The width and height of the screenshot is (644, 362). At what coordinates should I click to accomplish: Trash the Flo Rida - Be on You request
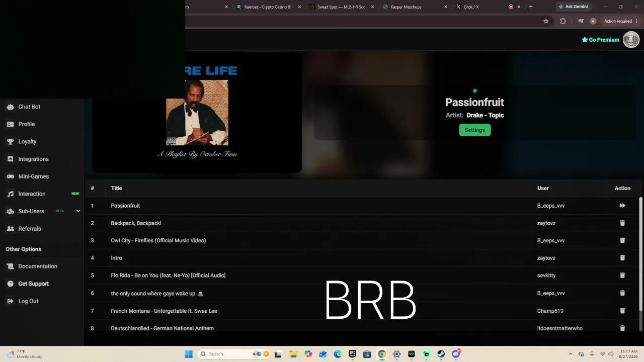point(622,276)
